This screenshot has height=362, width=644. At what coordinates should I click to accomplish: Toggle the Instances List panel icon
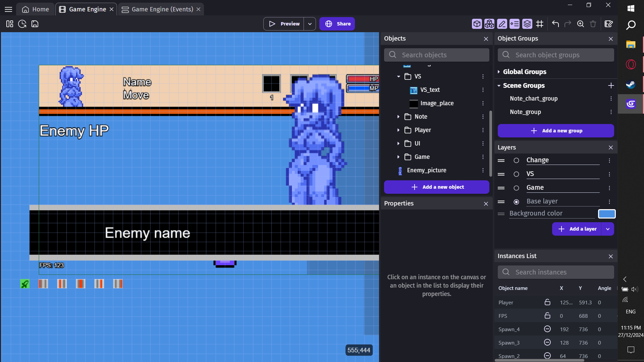[x=515, y=24]
